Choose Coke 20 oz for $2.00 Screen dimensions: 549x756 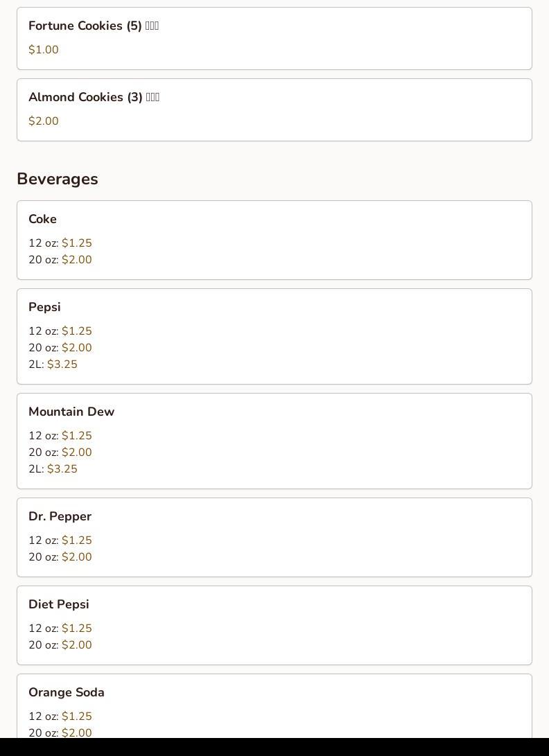(x=76, y=260)
